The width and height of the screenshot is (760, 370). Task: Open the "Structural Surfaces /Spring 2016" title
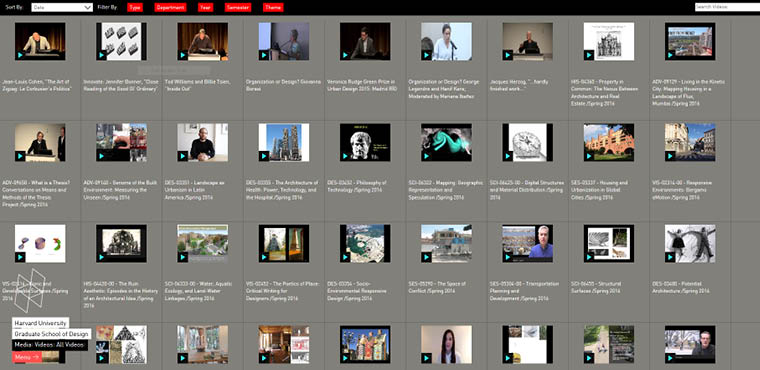point(596,287)
